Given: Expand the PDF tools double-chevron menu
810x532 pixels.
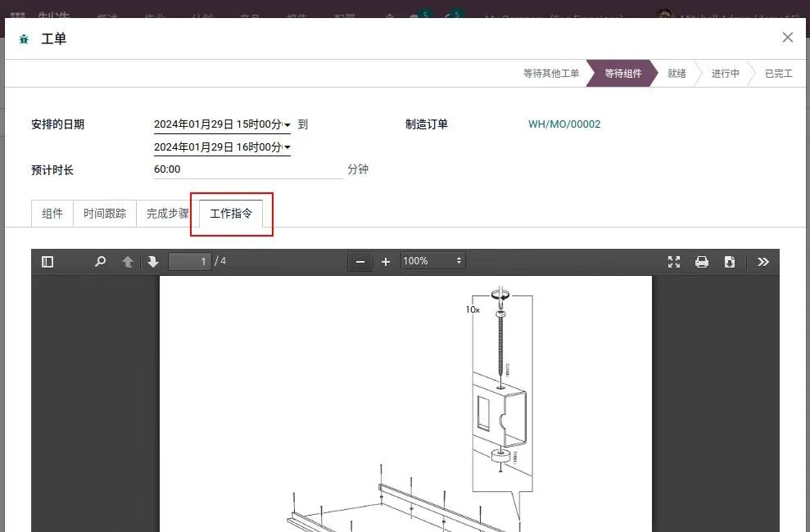Looking at the screenshot, I should pos(763,262).
